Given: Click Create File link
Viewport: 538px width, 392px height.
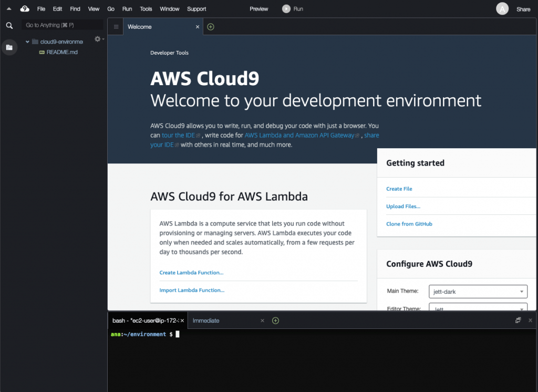Looking at the screenshot, I should (399, 189).
